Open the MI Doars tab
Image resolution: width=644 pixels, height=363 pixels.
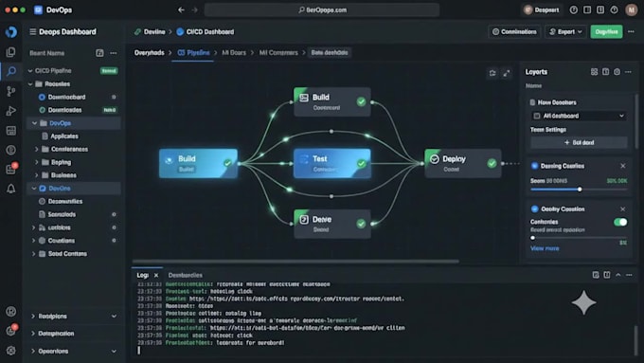click(234, 53)
